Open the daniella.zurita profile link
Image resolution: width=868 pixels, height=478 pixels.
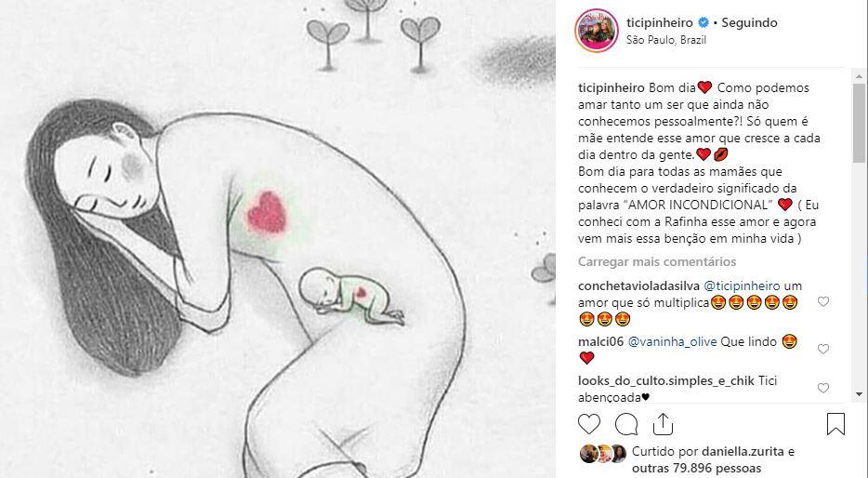click(743, 452)
